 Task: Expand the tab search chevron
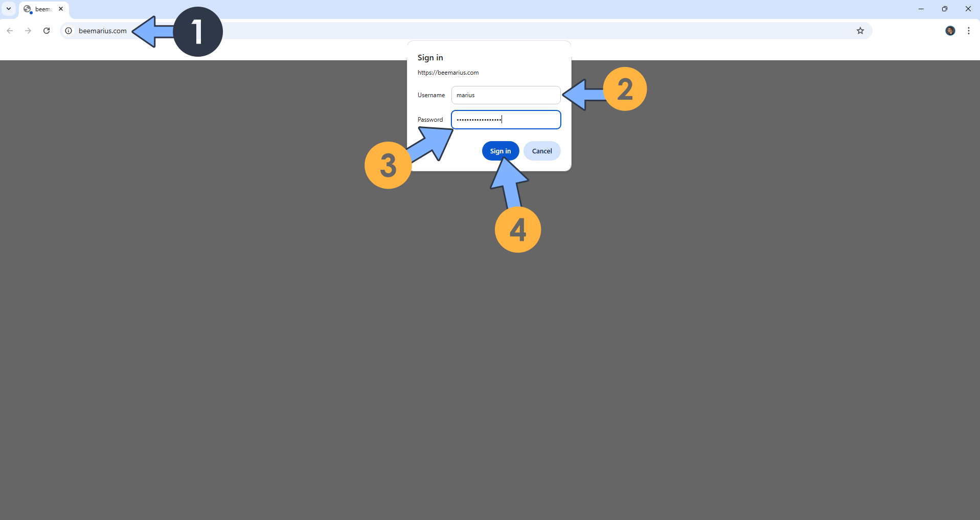tap(9, 9)
